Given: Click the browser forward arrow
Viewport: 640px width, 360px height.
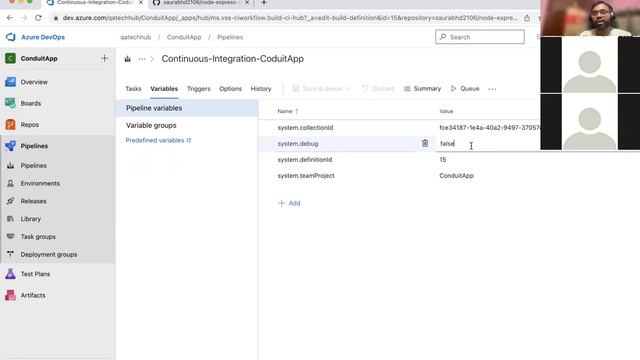Looking at the screenshot, I should point(24,18).
